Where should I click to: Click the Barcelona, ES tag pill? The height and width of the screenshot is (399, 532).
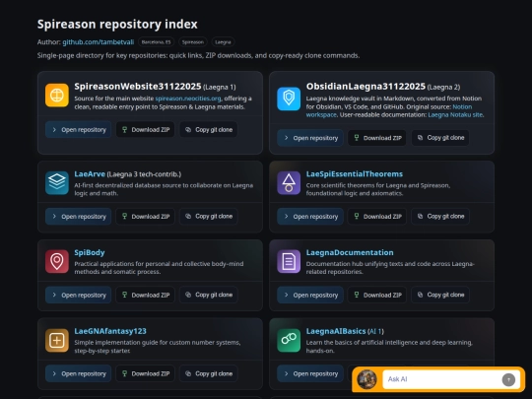[156, 42]
